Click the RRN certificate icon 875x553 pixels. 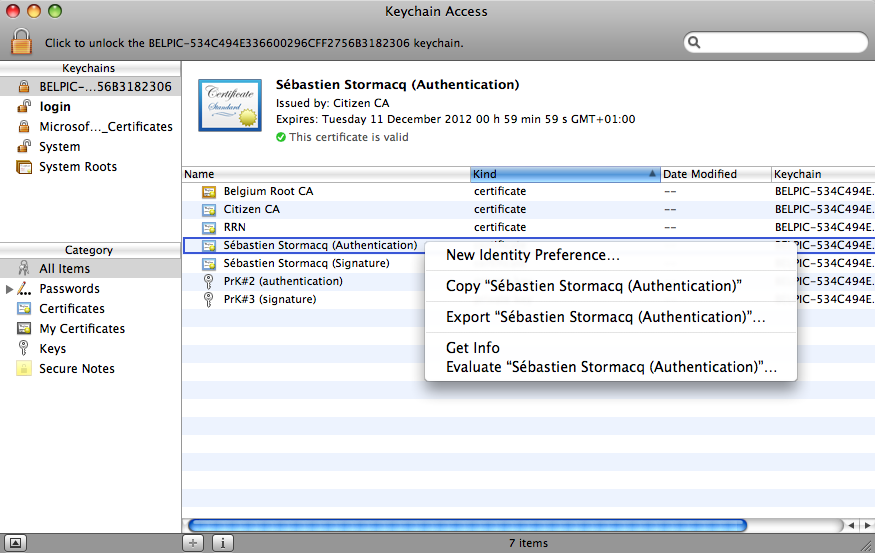click(209, 228)
